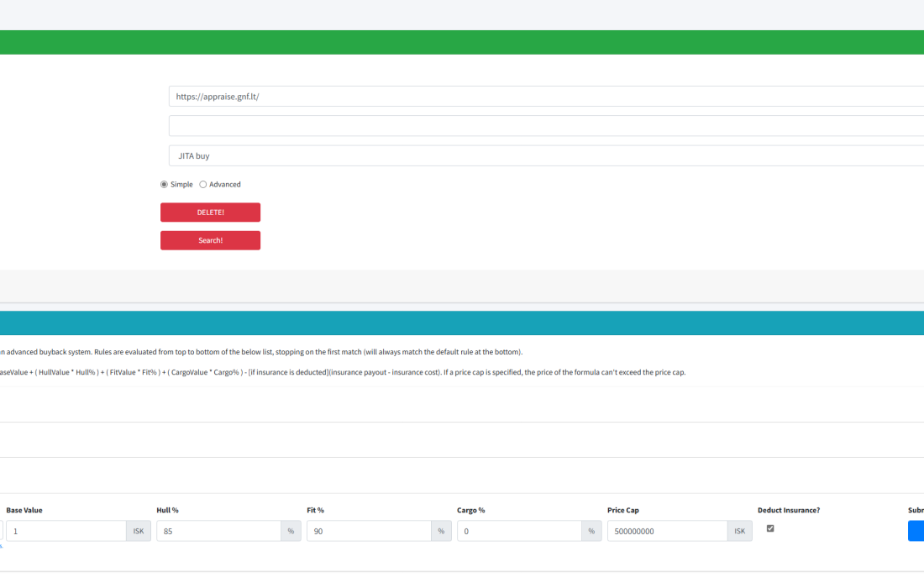924x588 pixels.
Task: Click the appraise.gnf.lt URL field
Action: click(546, 97)
